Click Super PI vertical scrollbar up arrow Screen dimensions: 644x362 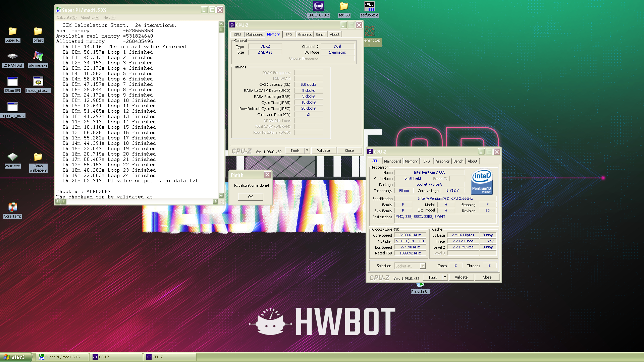click(x=221, y=24)
